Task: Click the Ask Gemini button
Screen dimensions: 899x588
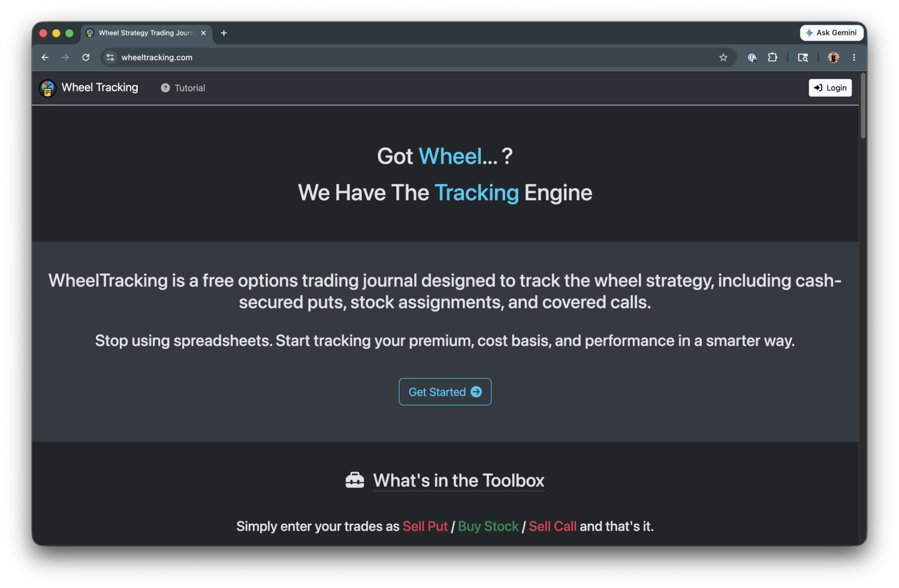Action: pyautogui.click(x=831, y=33)
